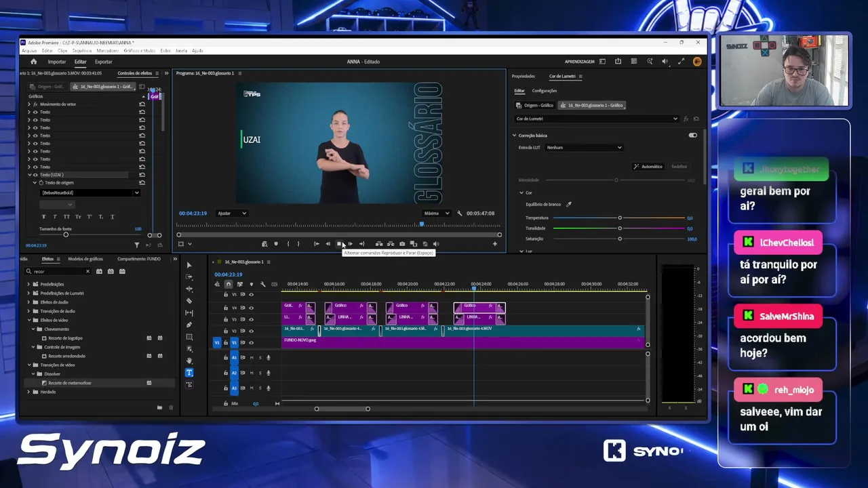Open the Program monitor button editor plus
The height and width of the screenshot is (488, 868).
point(495,244)
